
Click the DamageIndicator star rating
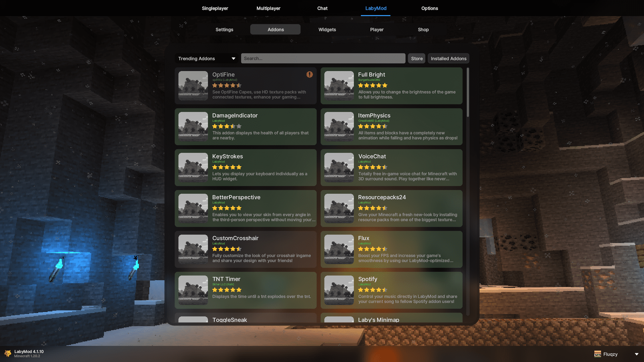click(227, 126)
